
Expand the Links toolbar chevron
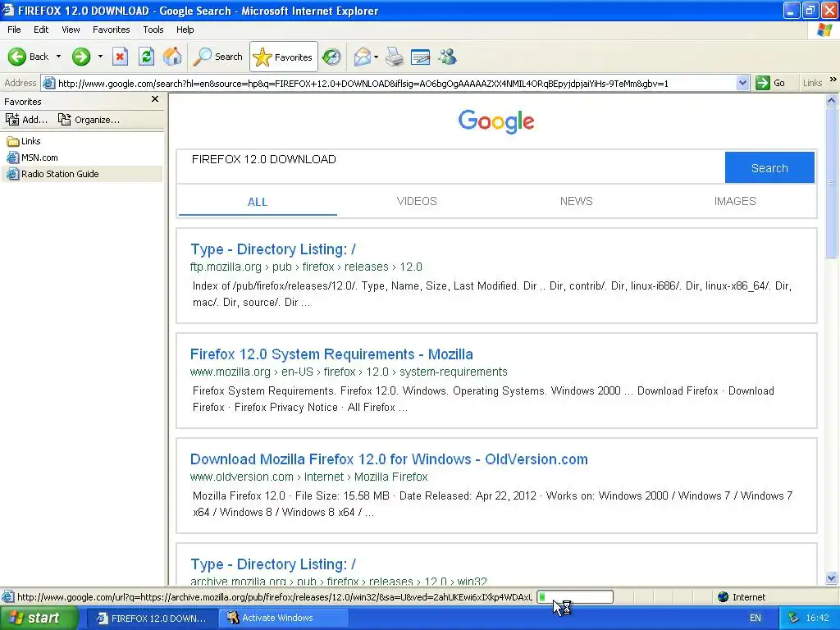tap(833, 80)
